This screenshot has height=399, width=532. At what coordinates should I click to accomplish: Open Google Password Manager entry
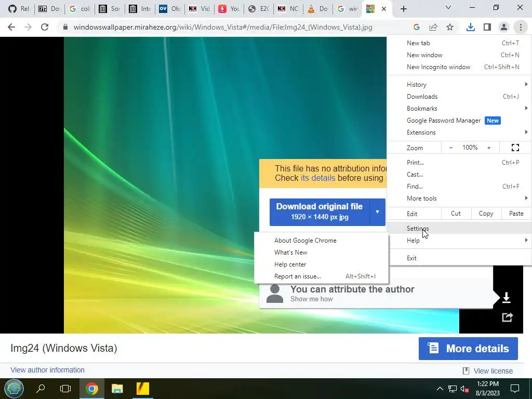(459, 121)
